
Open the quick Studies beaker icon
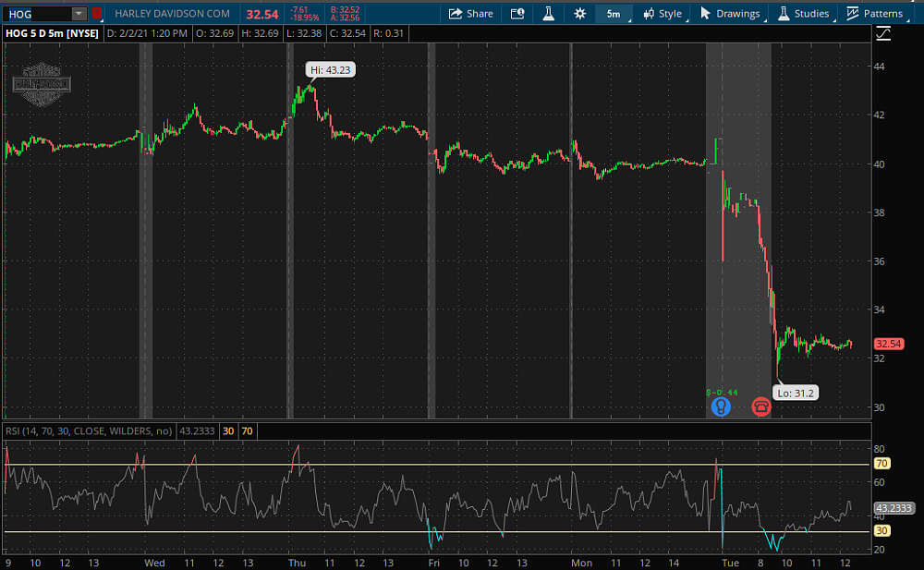tap(548, 13)
